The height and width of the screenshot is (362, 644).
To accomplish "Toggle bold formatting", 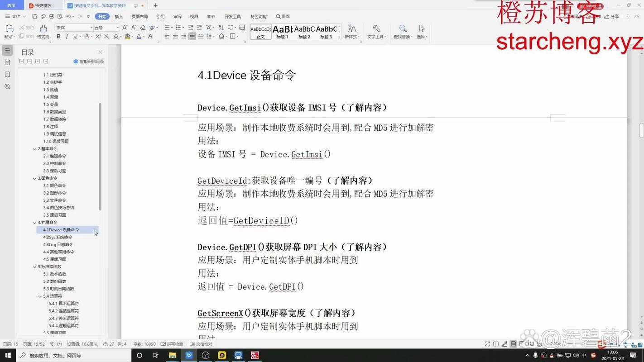I will point(58,36).
